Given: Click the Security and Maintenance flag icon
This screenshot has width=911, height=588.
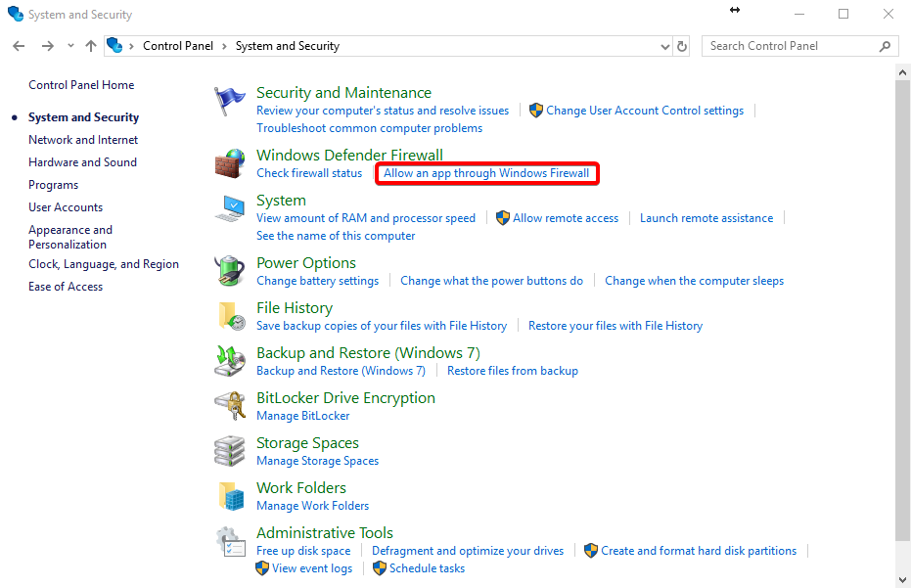Looking at the screenshot, I should pyautogui.click(x=230, y=101).
